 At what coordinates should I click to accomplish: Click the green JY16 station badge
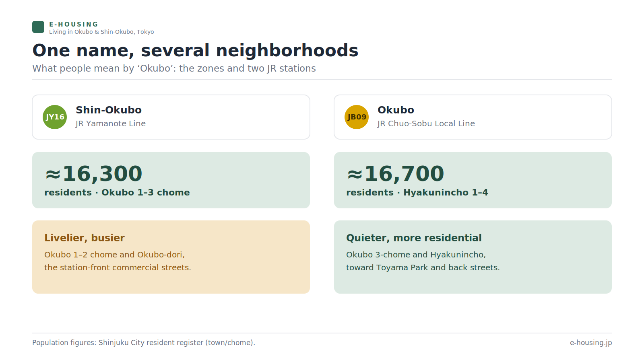[55, 117]
